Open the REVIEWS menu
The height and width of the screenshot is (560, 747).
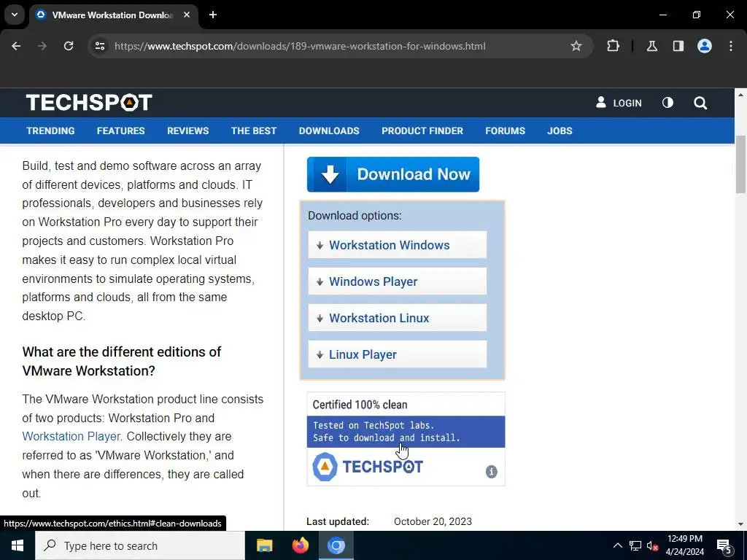coord(187,131)
